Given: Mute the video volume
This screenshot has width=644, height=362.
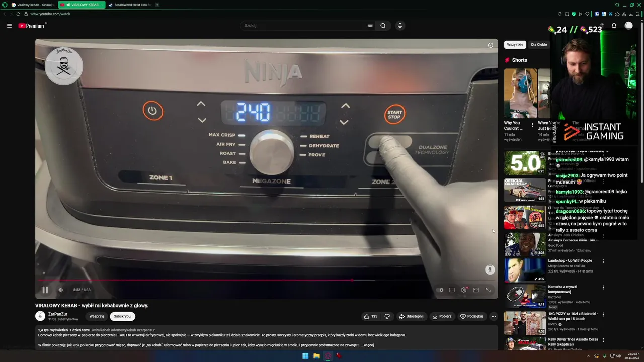Looking at the screenshot, I should [x=61, y=290].
